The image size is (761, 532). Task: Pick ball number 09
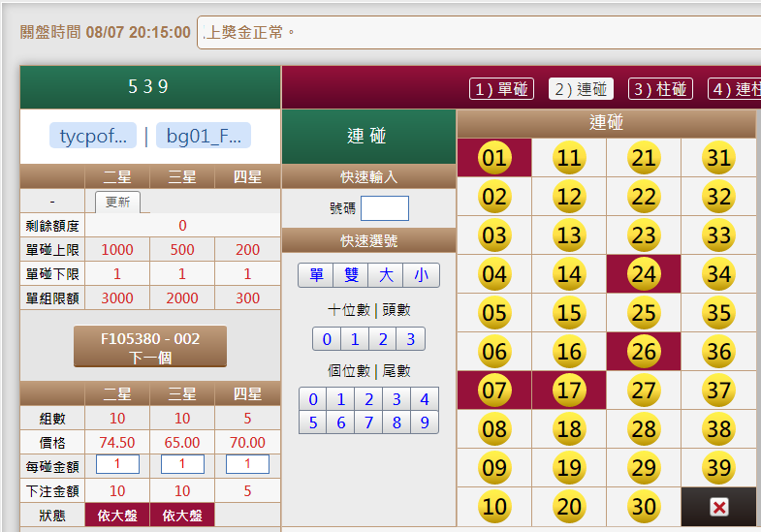494,468
